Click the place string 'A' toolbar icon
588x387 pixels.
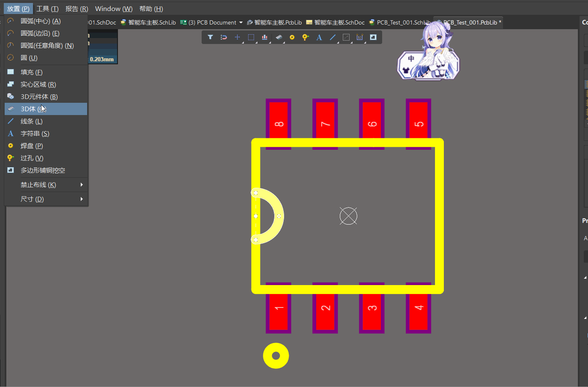pyautogui.click(x=319, y=37)
